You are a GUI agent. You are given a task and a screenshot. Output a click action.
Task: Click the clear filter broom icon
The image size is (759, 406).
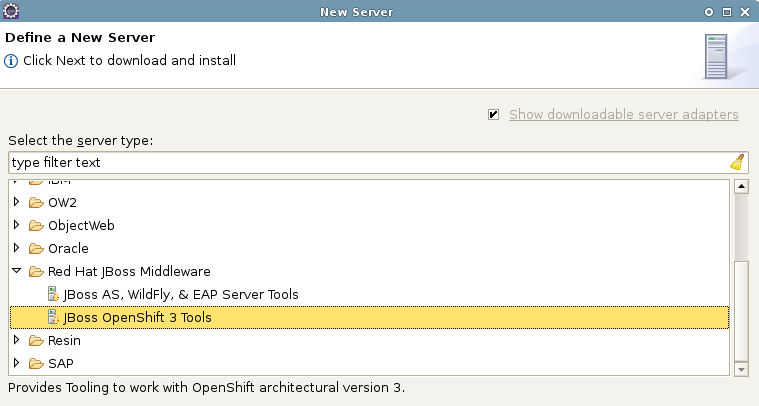(x=737, y=162)
